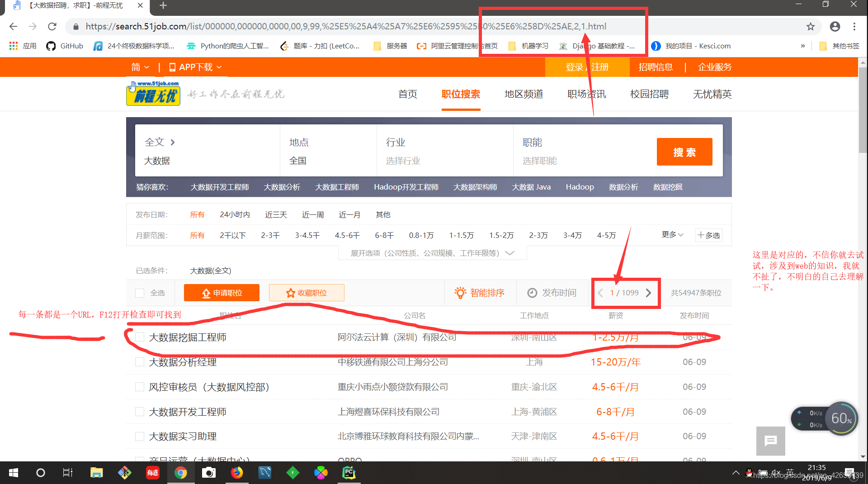Open the 企业服务 link
Viewport: 868px width, 484px height.
715,67
